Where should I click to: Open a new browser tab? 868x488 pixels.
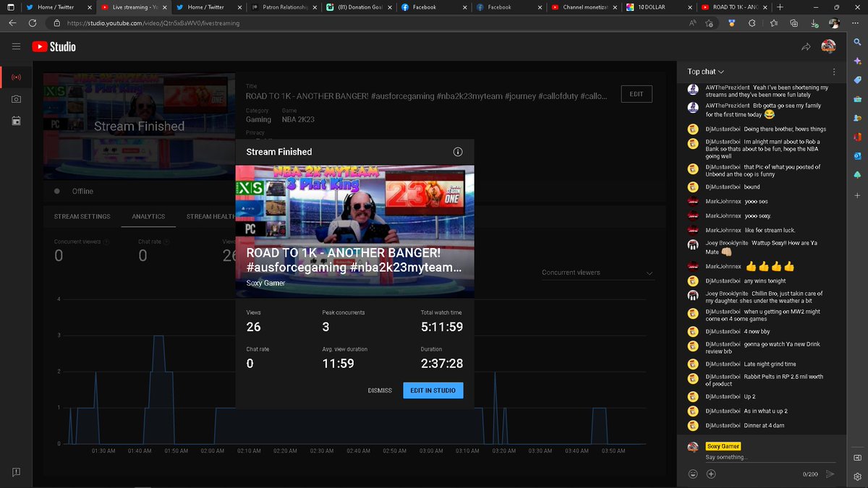pyautogui.click(x=780, y=7)
